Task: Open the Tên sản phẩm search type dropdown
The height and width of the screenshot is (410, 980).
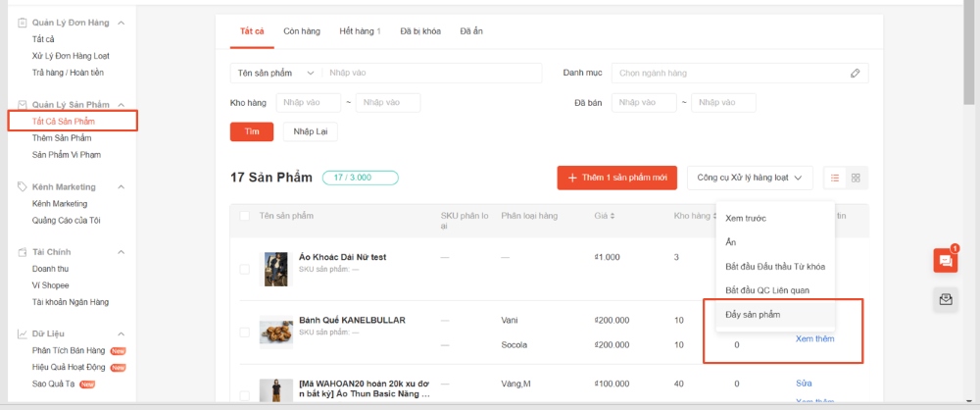Action: point(275,74)
